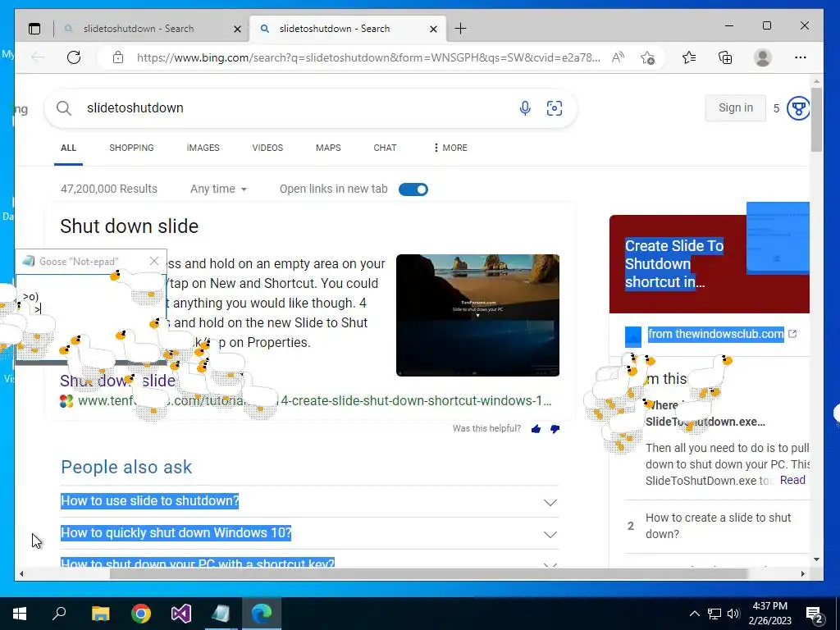Open How to create a slide to shut down?

click(x=718, y=526)
